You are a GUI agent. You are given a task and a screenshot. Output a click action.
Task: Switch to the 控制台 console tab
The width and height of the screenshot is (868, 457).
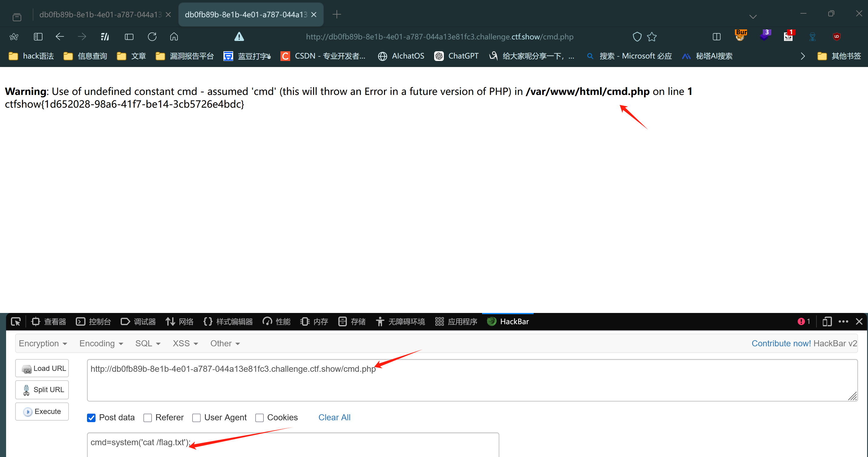pos(93,321)
